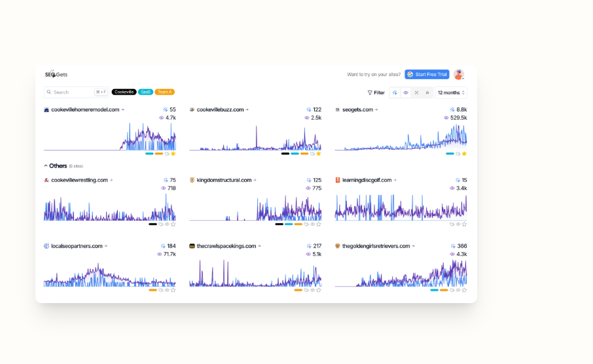
Task: Select the Team A tag filter
Action: tap(164, 92)
